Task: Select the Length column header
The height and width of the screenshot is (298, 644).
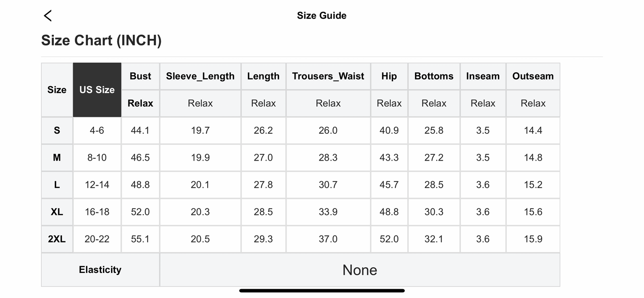Action: [263, 76]
